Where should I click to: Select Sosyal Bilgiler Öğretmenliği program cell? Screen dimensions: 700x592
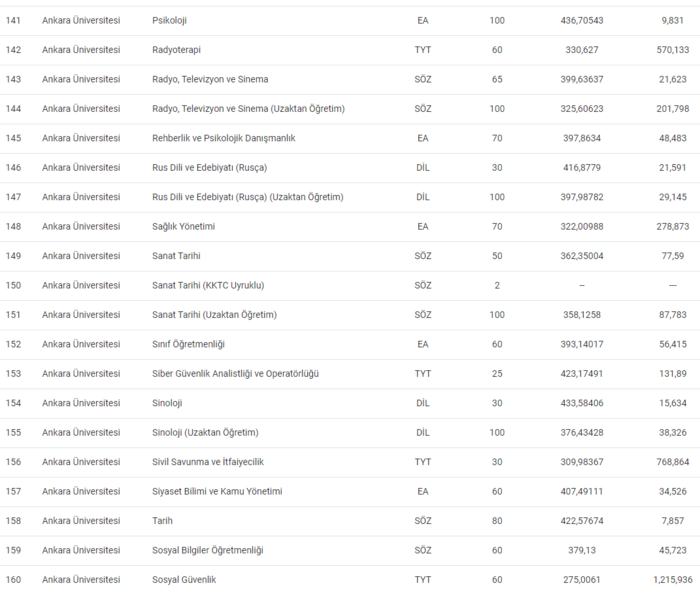[x=207, y=551]
